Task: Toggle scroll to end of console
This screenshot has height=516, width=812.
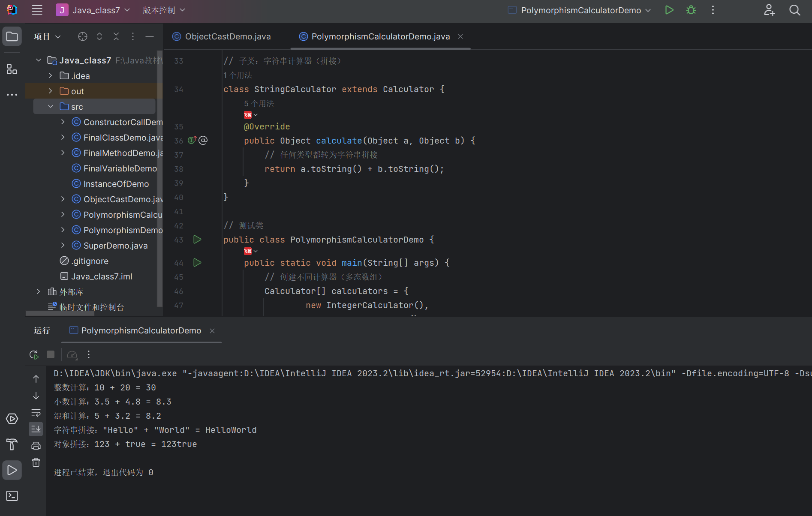Action: [36, 429]
